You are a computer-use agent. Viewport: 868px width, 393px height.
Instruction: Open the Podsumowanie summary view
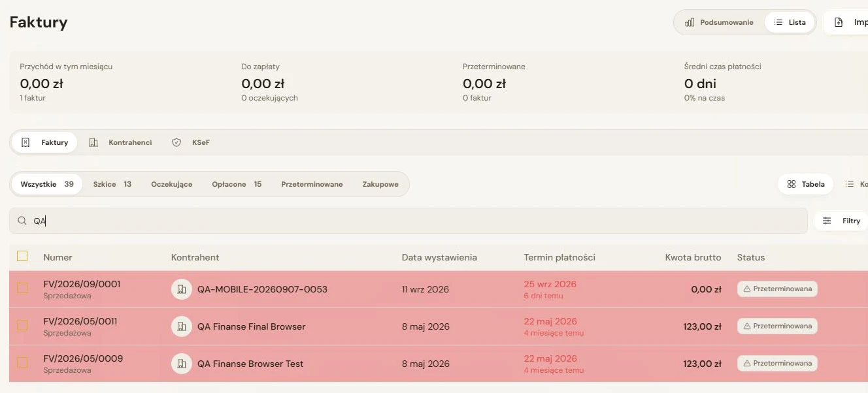click(719, 22)
